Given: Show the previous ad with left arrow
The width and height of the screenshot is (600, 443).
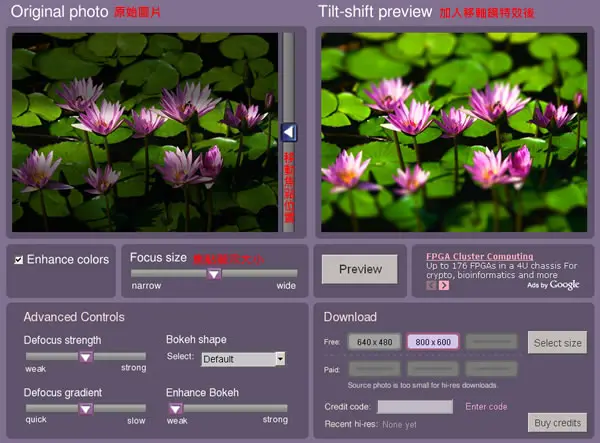Looking at the screenshot, I should [x=431, y=285].
